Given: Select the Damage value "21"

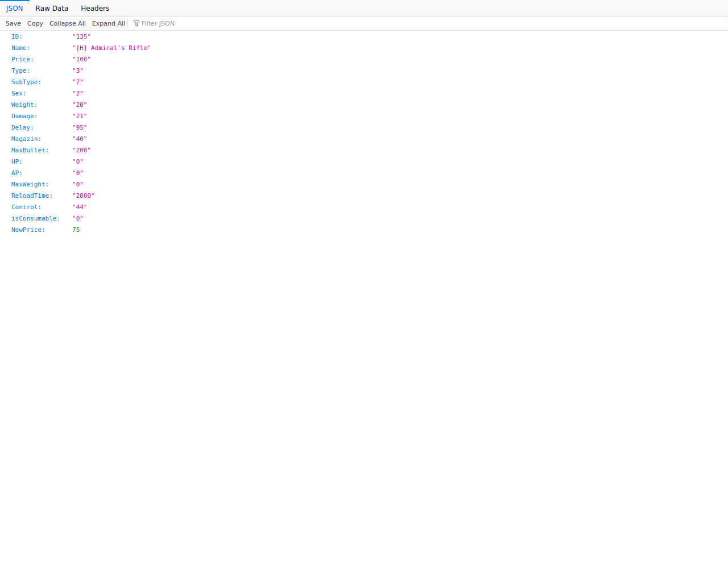Looking at the screenshot, I should click(x=80, y=116).
